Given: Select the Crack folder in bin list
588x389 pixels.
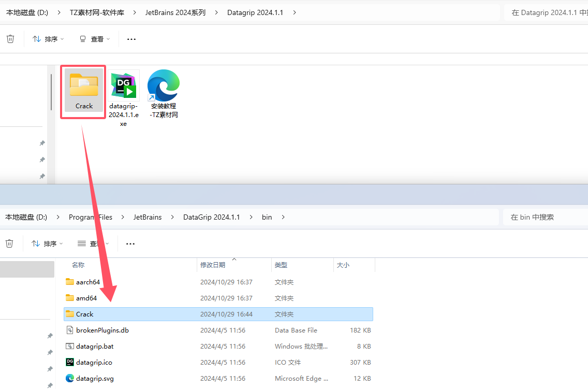Looking at the screenshot, I should 218,314.
